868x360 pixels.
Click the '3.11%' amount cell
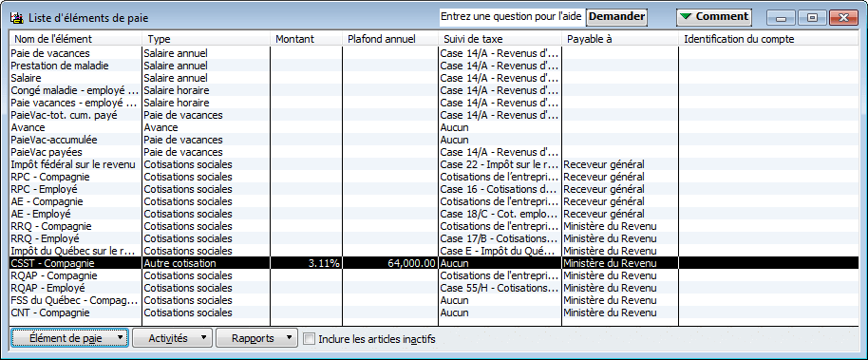pos(306,263)
